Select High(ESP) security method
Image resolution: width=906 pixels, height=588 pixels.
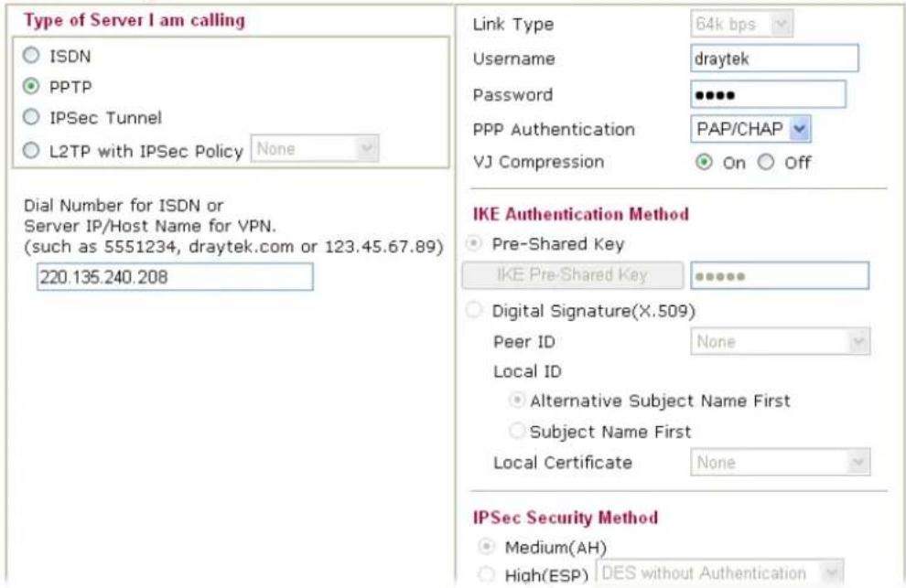tap(487, 574)
